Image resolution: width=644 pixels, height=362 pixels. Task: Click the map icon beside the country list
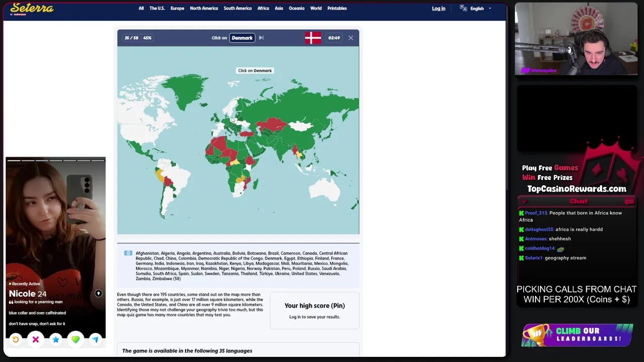(128, 253)
